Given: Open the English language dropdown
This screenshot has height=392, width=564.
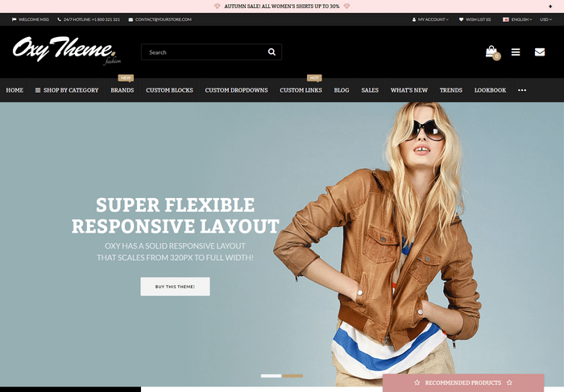Looking at the screenshot, I should 516,19.
